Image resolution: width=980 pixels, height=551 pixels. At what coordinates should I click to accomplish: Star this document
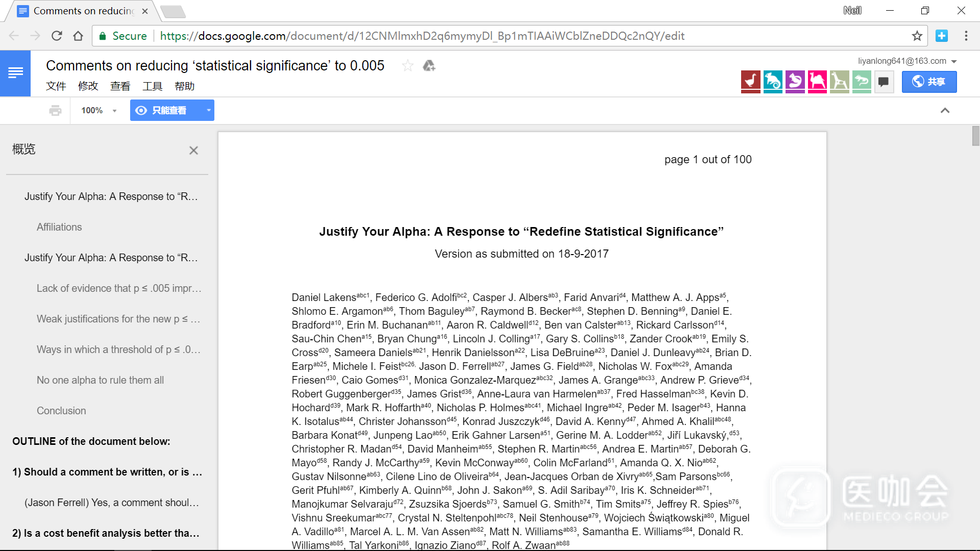pos(407,66)
